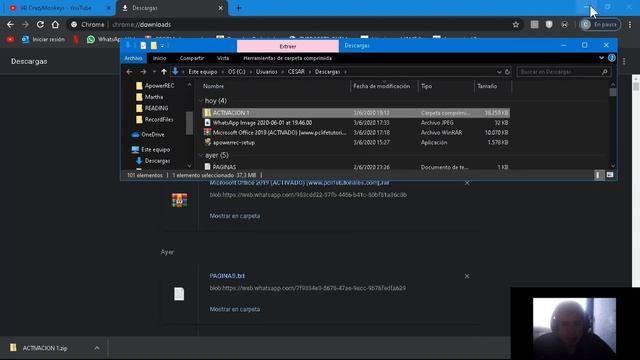Click the Chrome back arrow
Viewport: 640px width, 360px height.
click(10, 24)
